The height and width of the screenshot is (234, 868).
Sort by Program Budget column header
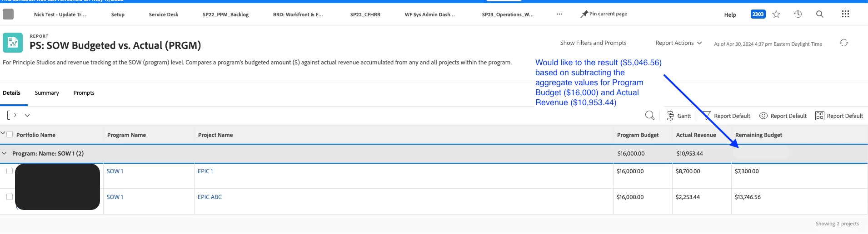pos(638,135)
